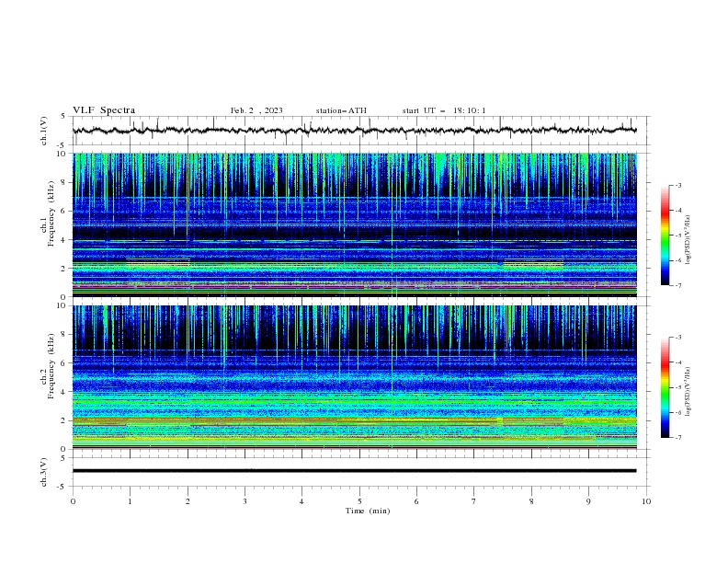Click the ch.1 spectrogram color bar
This screenshot has height=563, width=728.
tap(665, 236)
